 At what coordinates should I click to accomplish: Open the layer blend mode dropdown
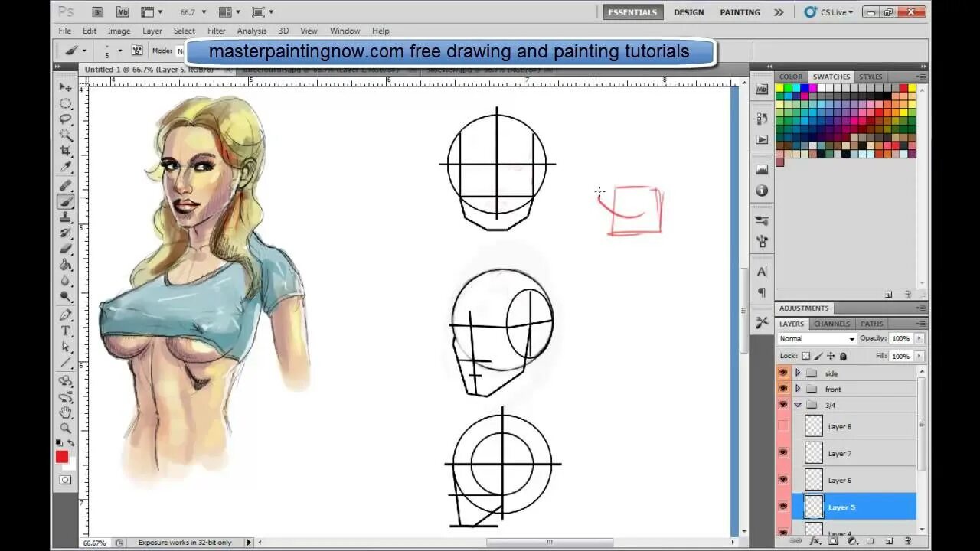pos(817,338)
